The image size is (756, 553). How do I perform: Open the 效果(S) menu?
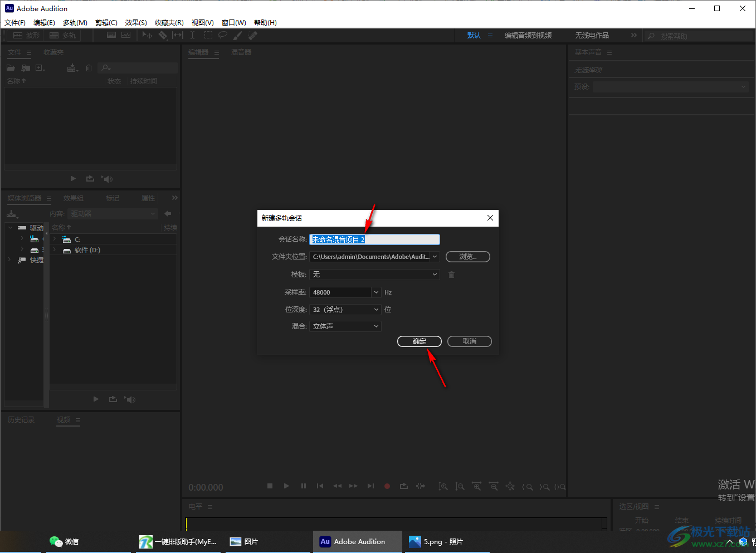[136, 23]
